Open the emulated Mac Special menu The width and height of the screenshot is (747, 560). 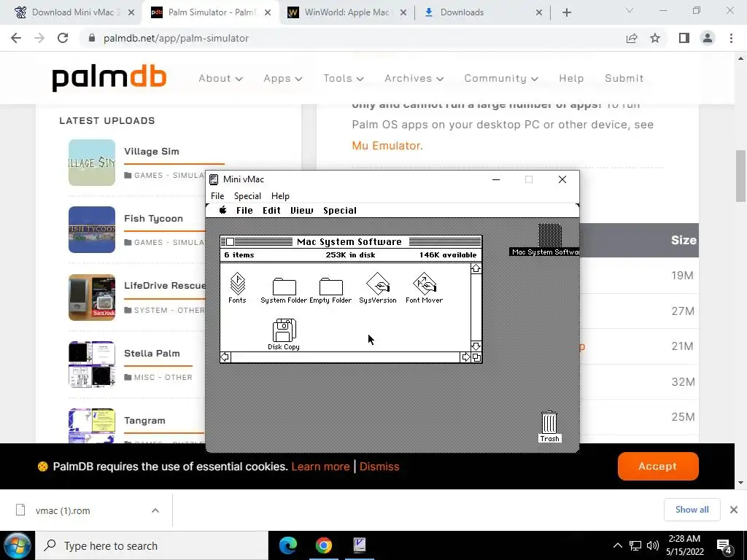click(x=340, y=211)
